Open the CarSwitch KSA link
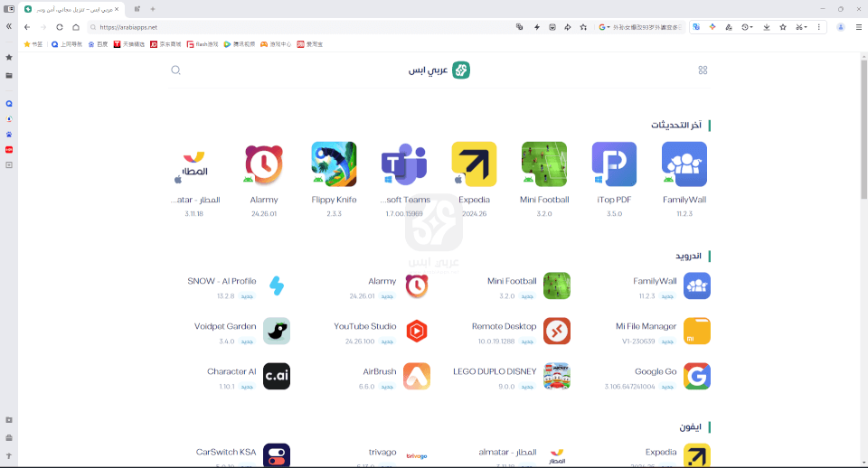 pyautogui.click(x=226, y=452)
